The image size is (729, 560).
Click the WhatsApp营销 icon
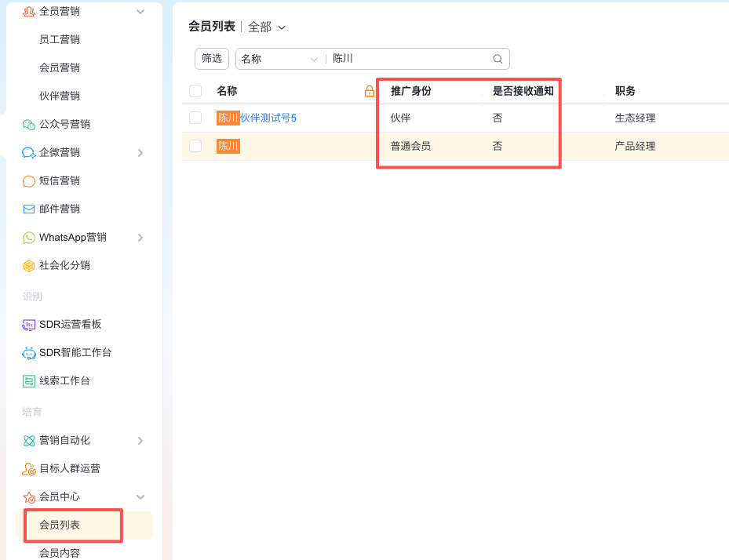coord(29,238)
